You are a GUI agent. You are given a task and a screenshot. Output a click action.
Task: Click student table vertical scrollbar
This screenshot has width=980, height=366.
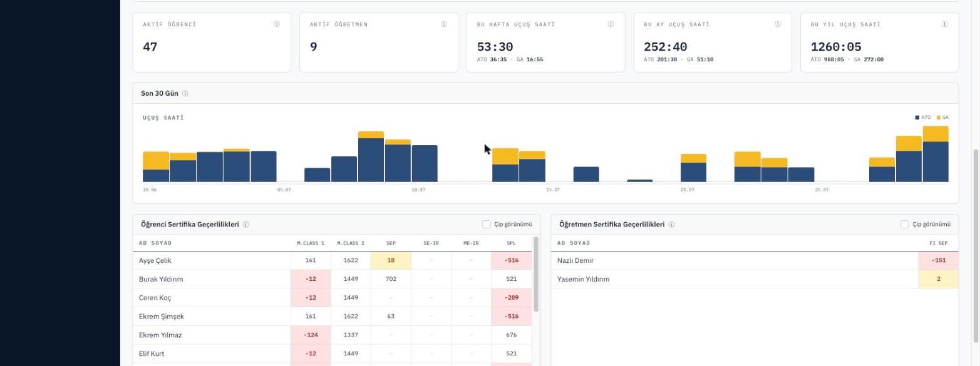pos(536,274)
